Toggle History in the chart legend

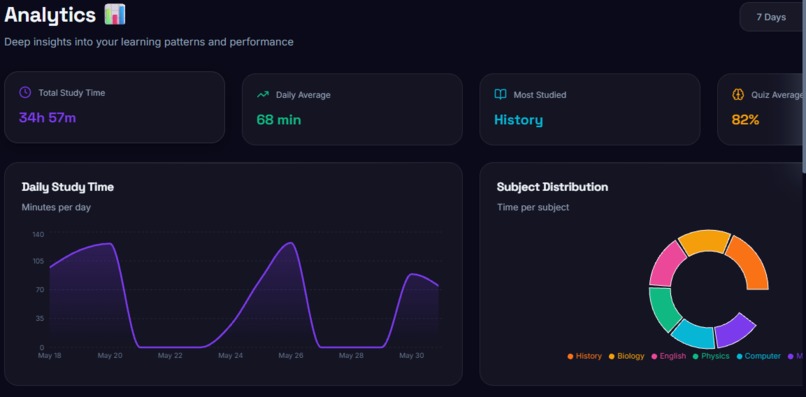[584, 356]
